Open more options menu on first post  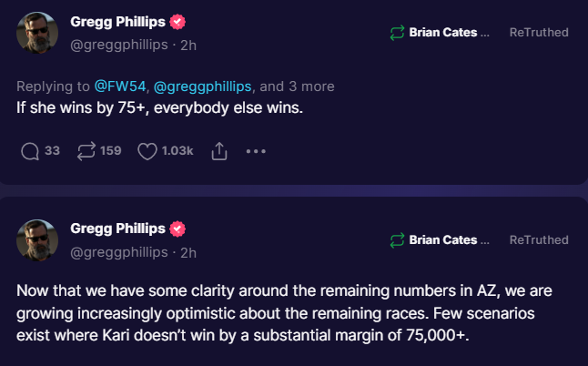click(x=256, y=151)
